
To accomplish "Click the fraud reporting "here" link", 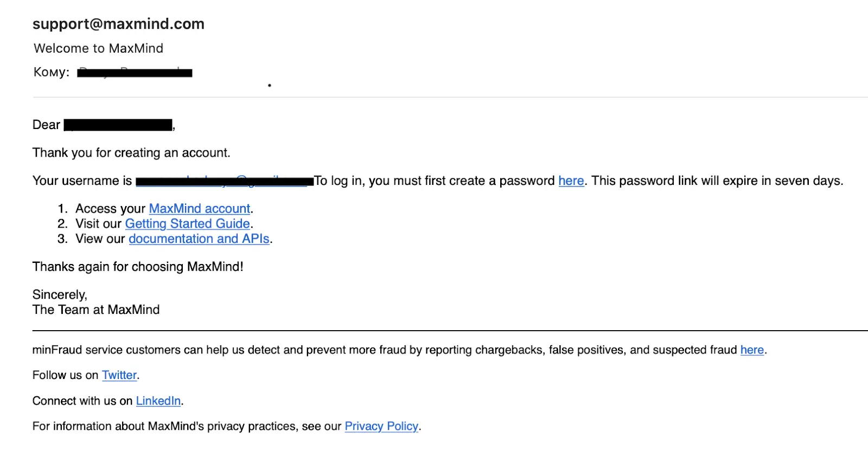I will pos(752,350).
